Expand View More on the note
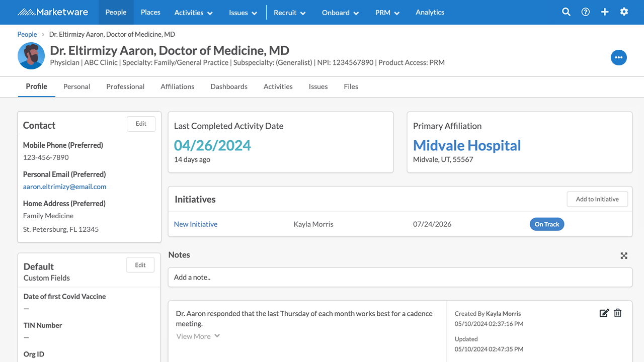This screenshot has height=362, width=644. pos(198,336)
